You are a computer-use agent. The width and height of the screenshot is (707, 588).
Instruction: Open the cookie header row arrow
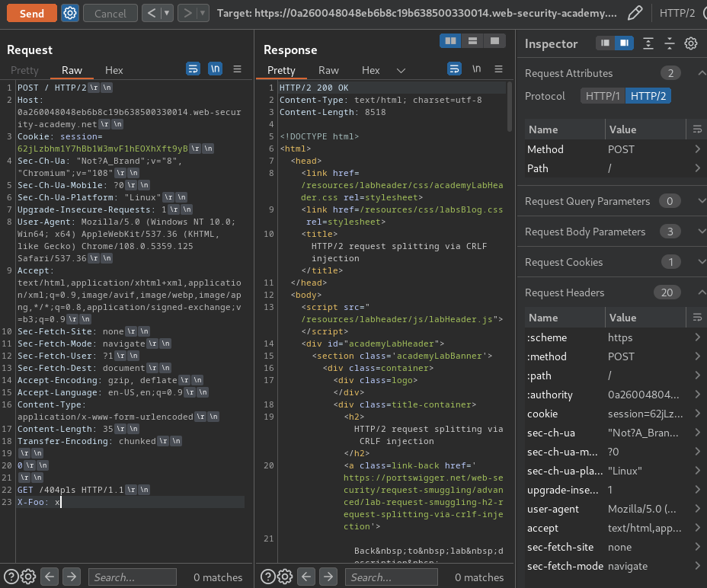point(697,414)
